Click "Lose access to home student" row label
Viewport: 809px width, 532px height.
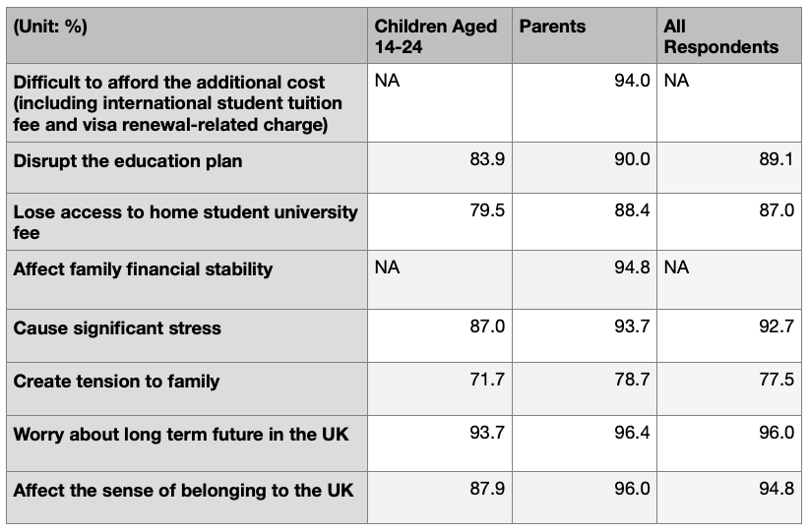[185, 221]
